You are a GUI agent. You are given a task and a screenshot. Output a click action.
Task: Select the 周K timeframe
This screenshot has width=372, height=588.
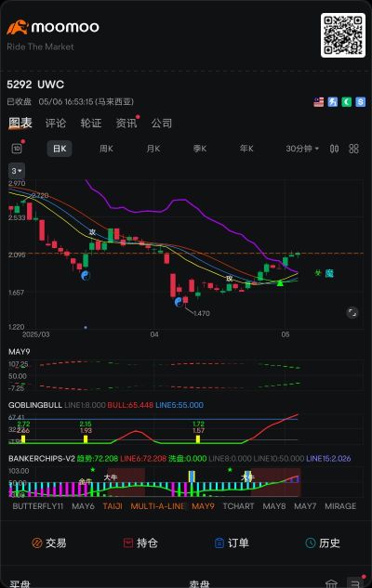(106, 149)
